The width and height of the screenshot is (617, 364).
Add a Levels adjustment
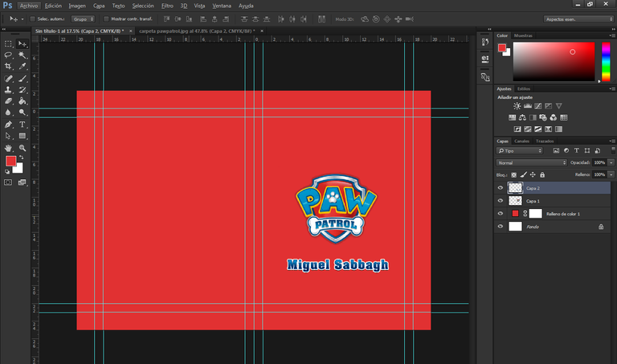click(528, 106)
